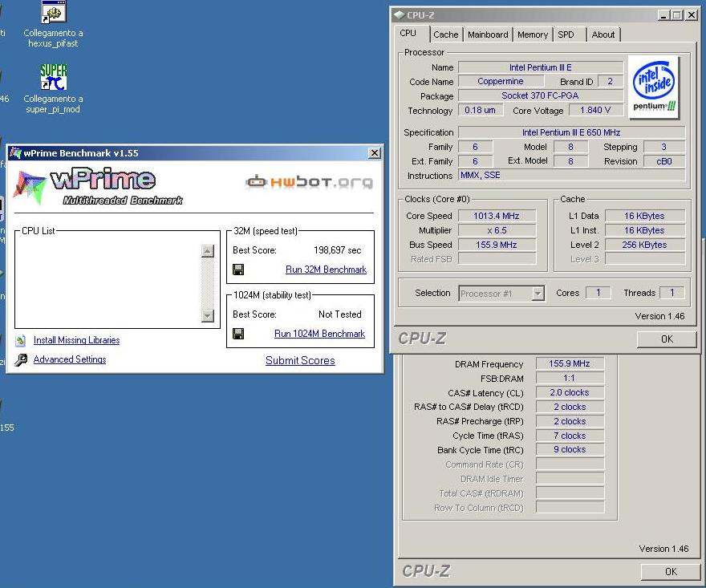Click OK in the rear CPU-Z memory window
Viewport: 706px width, 588px height.
671,572
